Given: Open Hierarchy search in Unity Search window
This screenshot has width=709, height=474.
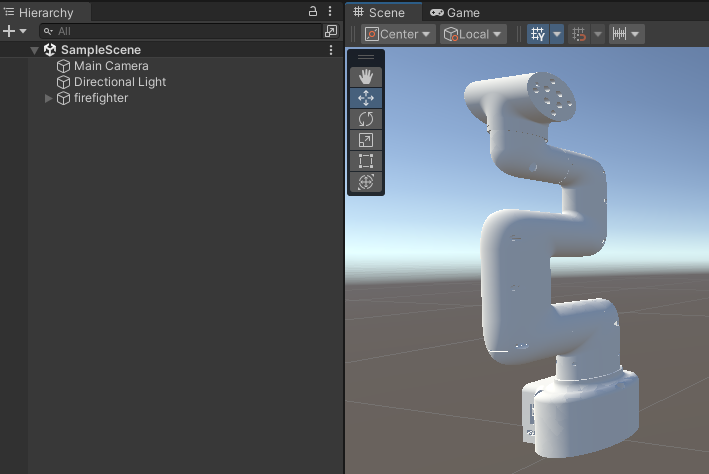Looking at the screenshot, I should click(x=331, y=31).
